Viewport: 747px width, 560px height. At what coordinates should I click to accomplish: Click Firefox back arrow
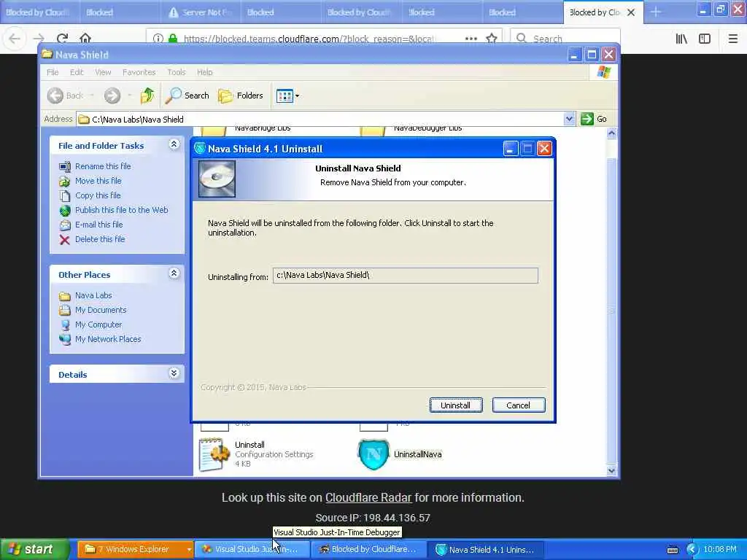coord(15,39)
